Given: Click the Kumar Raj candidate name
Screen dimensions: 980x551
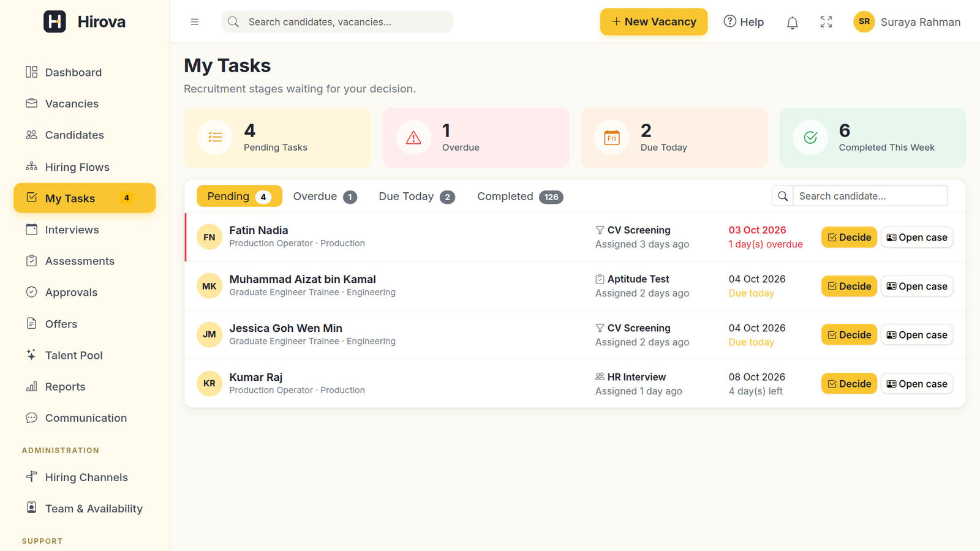Looking at the screenshot, I should [x=255, y=377].
